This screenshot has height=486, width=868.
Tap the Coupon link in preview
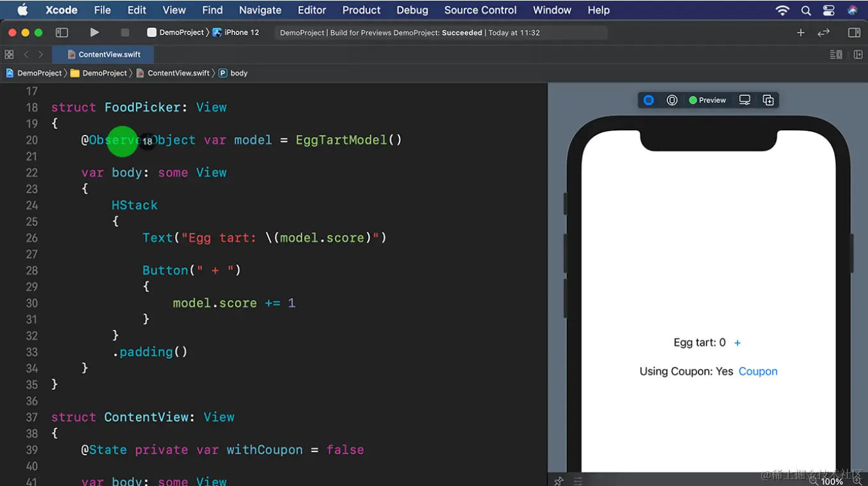[758, 372]
